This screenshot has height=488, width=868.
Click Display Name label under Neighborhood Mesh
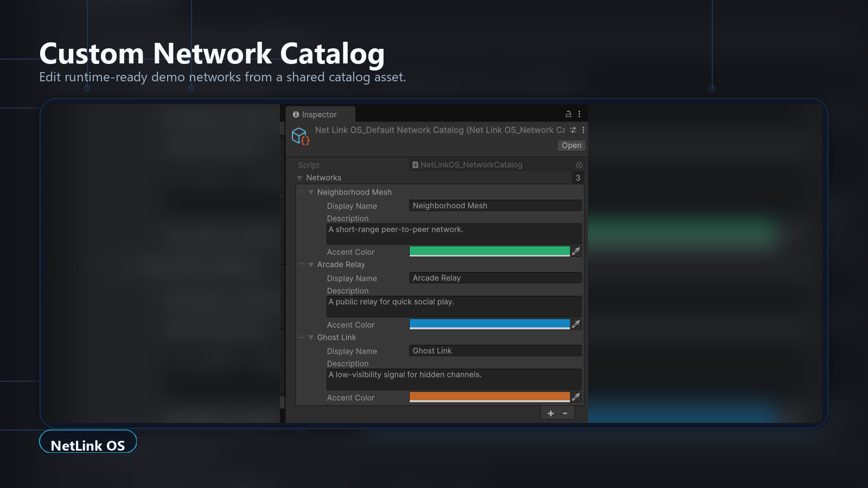pos(352,206)
